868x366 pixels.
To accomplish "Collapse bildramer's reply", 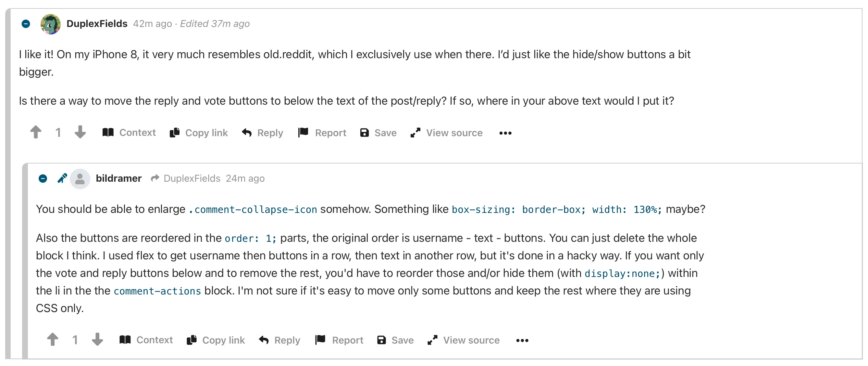I will point(43,178).
